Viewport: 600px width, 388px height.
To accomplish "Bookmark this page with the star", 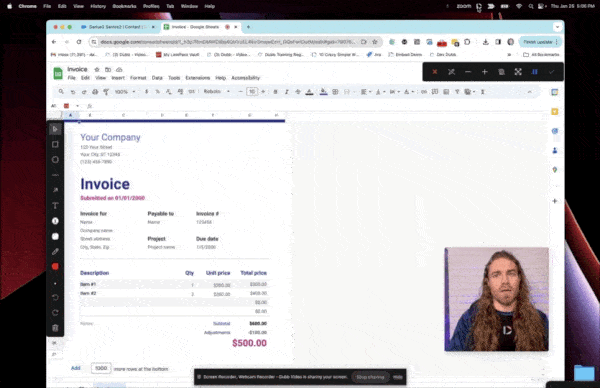I will pyautogui.click(x=375, y=42).
